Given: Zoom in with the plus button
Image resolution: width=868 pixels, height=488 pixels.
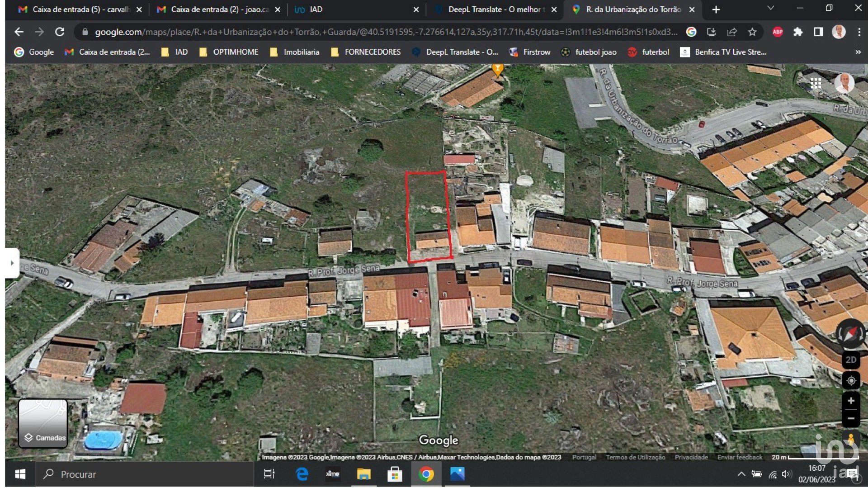Looking at the screenshot, I should (850, 401).
